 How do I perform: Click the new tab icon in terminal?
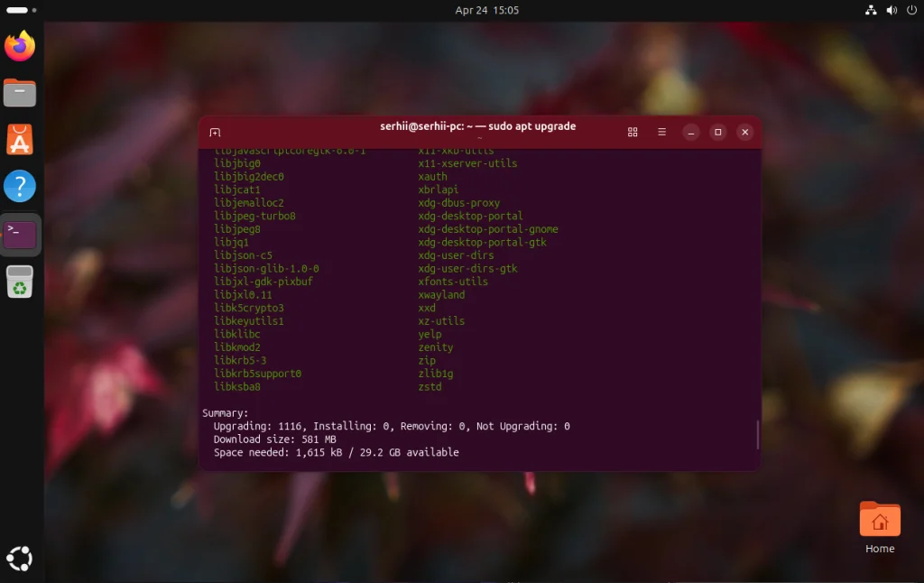click(x=215, y=132)
